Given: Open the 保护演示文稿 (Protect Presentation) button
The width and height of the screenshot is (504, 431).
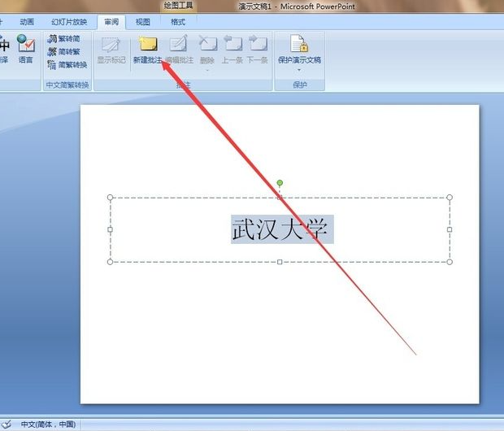Looking at the screenshot, I should point(299,45).
